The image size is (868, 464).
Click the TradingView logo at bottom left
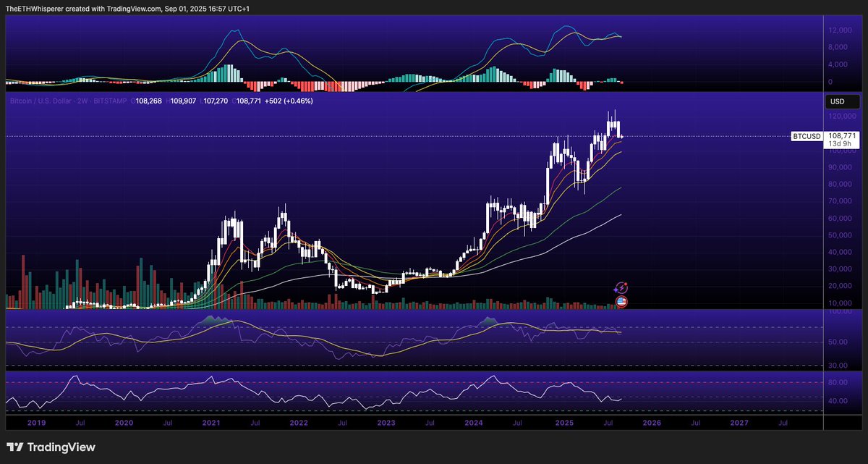click(51, 447)
